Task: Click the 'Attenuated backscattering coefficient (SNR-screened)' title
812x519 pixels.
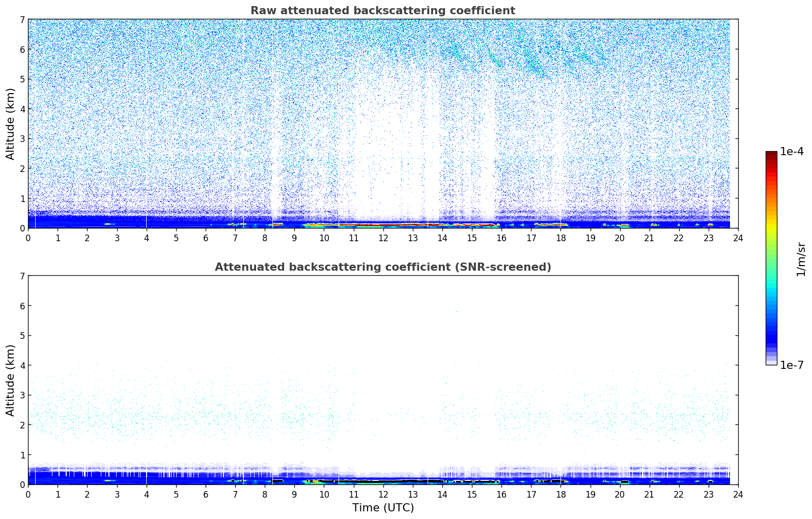Action: click(382, 267)
